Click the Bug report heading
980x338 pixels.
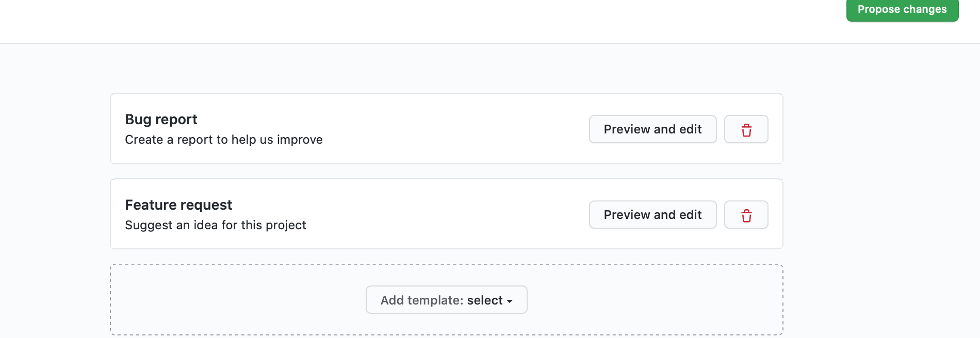pos(161,120)
